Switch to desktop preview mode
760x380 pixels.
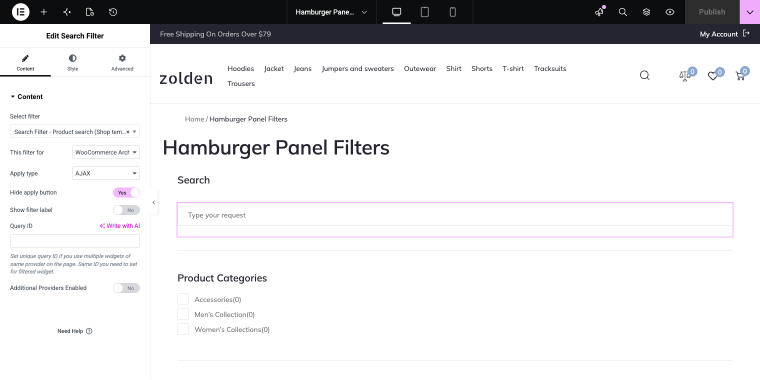[x=396, y=12]
